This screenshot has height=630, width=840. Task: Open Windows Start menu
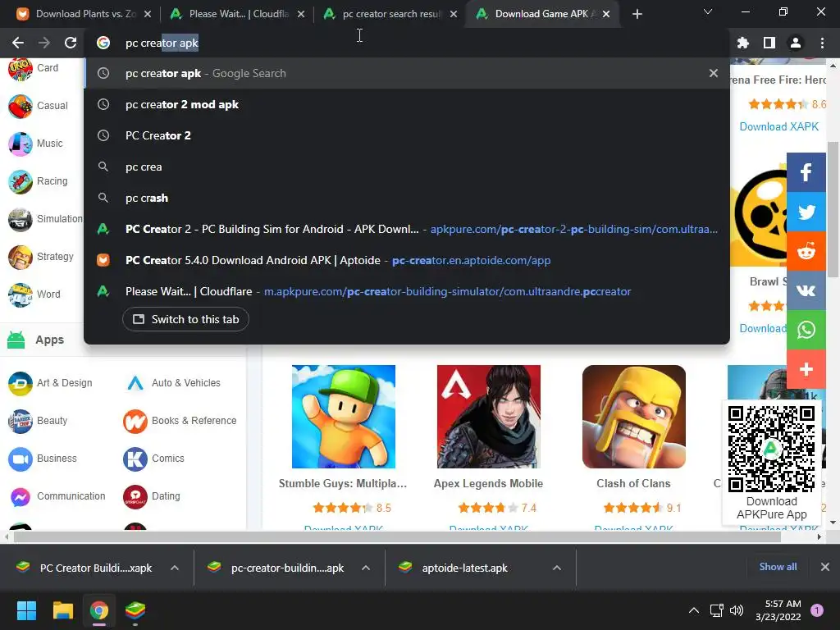click(x=26, y=610)
